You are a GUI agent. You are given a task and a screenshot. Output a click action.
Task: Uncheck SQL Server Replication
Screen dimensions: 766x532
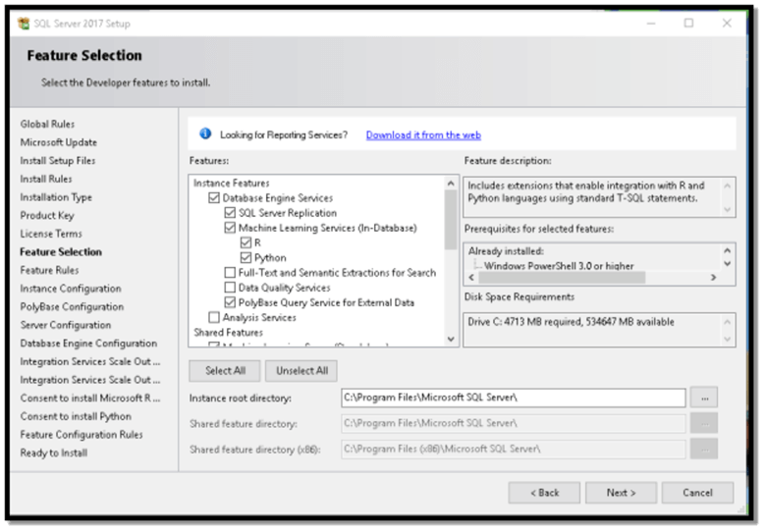click(230, 213)
